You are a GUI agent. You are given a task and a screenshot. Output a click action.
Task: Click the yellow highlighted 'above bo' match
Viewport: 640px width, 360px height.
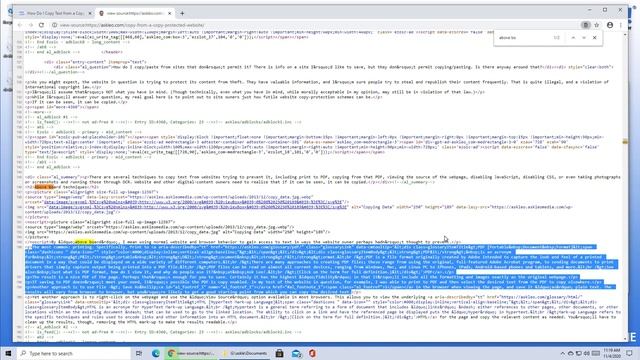pyautogui.click(x=84, y=242)
